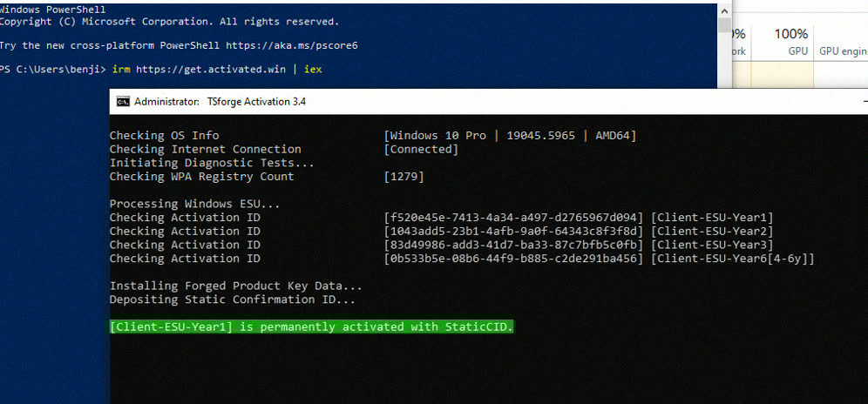Viewport: 868px width, 404px height.
Task: Sort by GPU engine column in Task Manager
Action: point(843,50)
